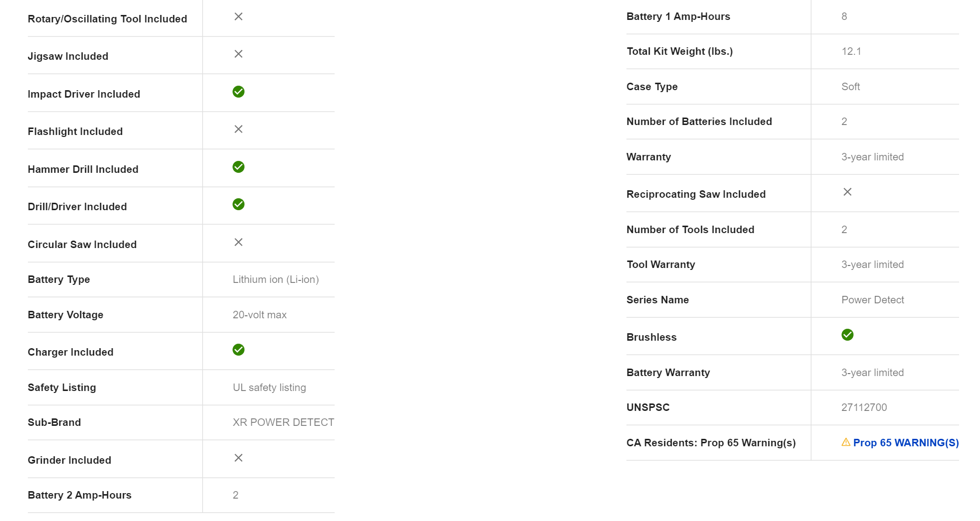Click the Brushless green checkmark icon
Viewport: 980px width, 521px height.
click(847, 335)
